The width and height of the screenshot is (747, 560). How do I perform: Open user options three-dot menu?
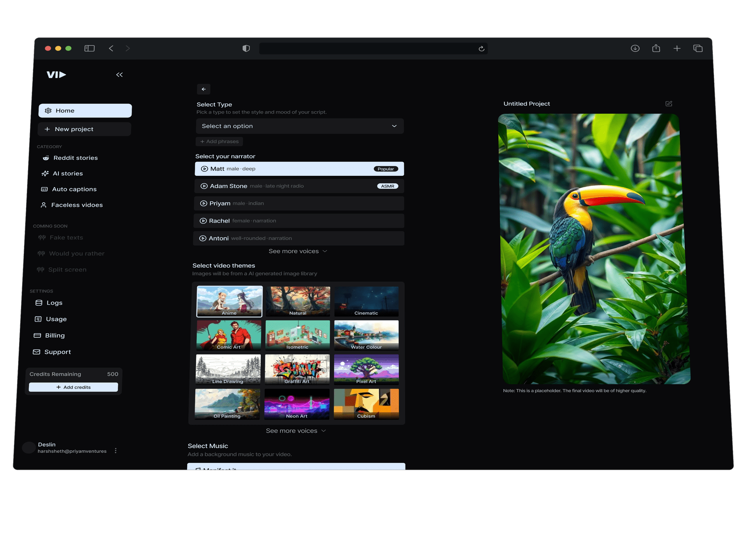[116, 450]
